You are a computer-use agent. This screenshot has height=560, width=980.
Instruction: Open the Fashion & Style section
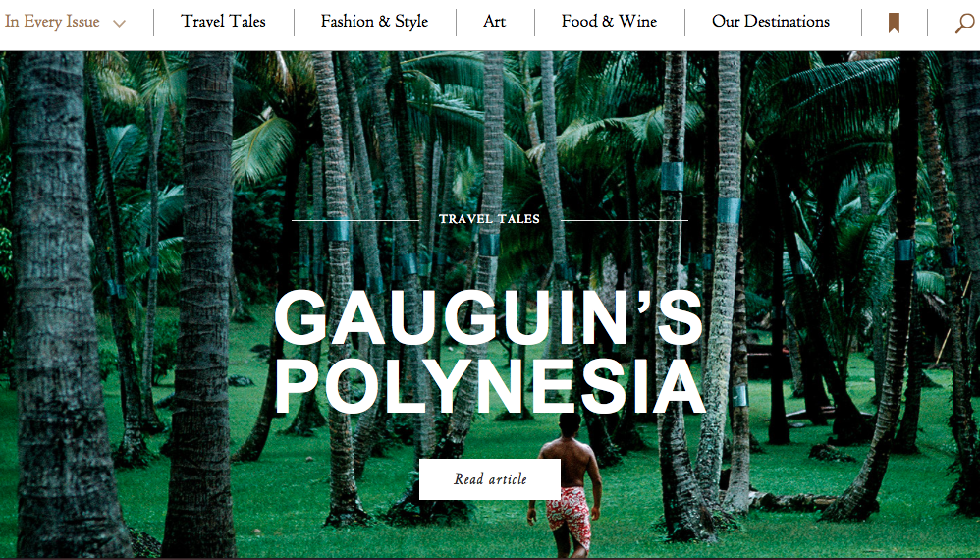[374, 22]
